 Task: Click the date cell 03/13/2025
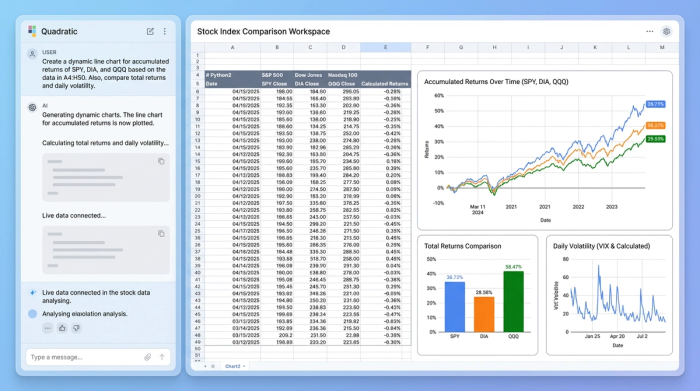coord(233,321)
